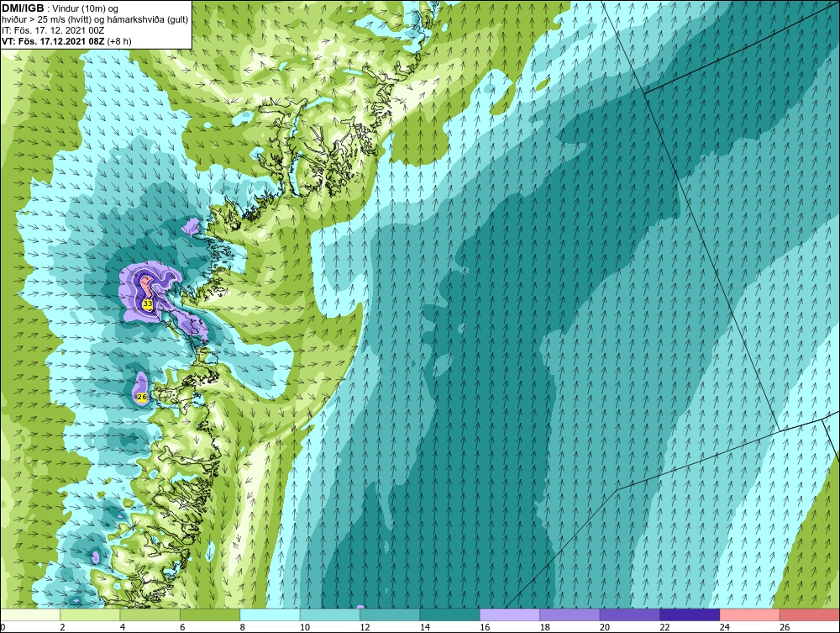The height and width of the screenshot is (633, 840).
Task: Select the 10-12 m/s legend swatch
Action: 330,615
